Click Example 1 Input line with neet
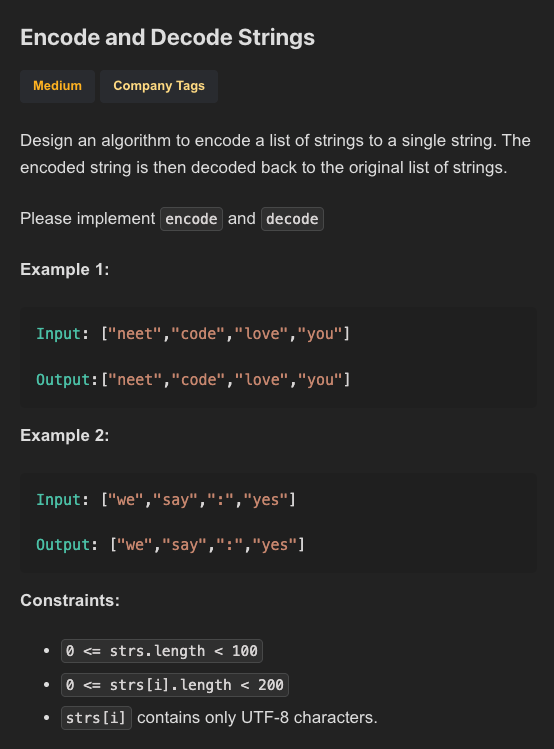Viewport: 554px width, 749px height. click(x=193, y=333)
